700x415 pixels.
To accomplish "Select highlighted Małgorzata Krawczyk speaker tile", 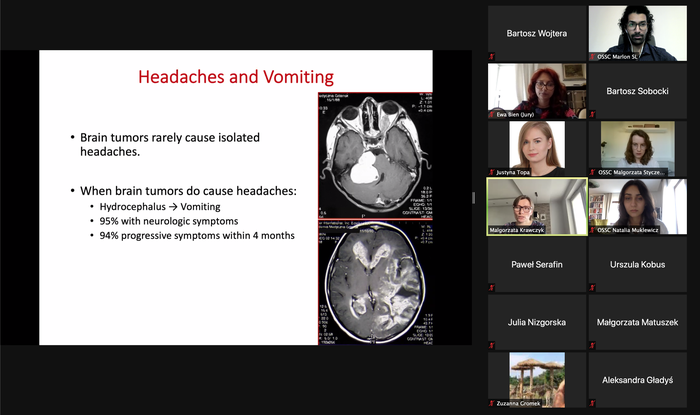I will (537, 207).
